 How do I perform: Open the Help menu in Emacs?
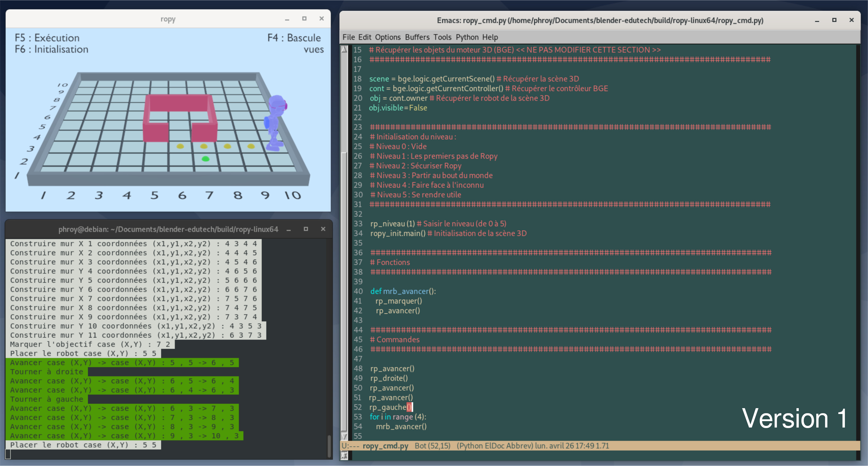coord(490,37)
